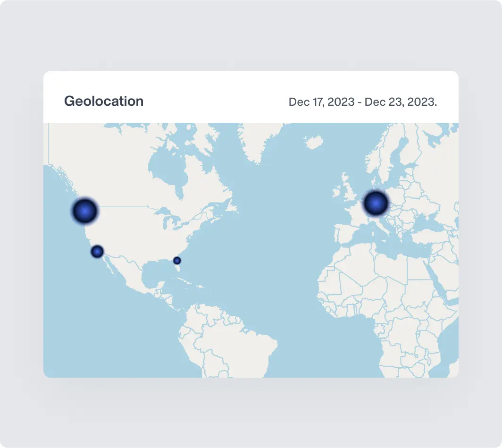Click West Africa region on the map
Viewport: 502px width, 448px height.
340,302
